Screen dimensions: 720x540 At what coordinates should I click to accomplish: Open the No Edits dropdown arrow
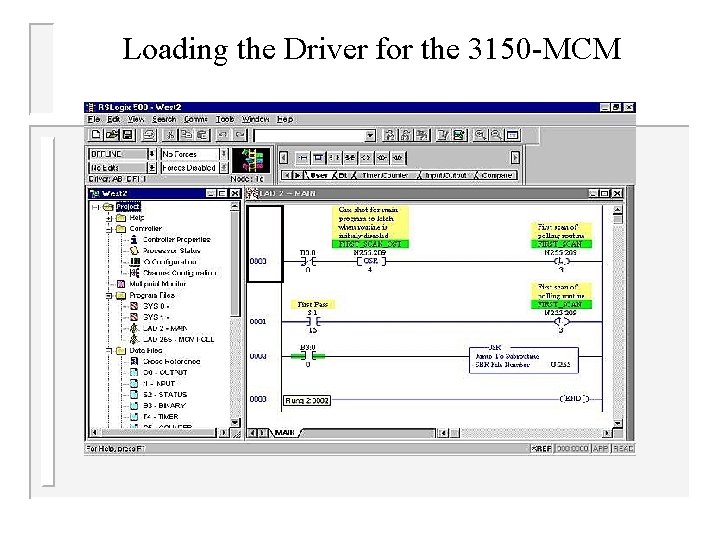click(x=151, y=168)
